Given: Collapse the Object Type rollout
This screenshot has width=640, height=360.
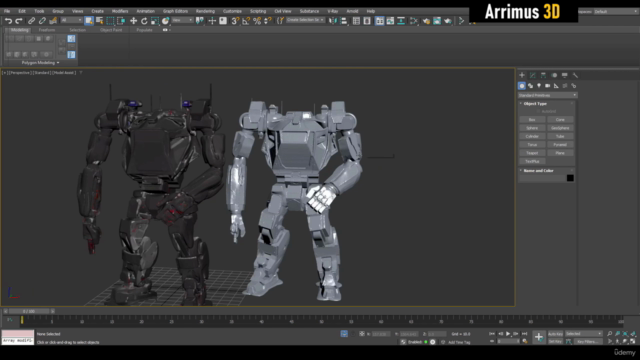Looking at the screenshot, I should pos(535,104).
